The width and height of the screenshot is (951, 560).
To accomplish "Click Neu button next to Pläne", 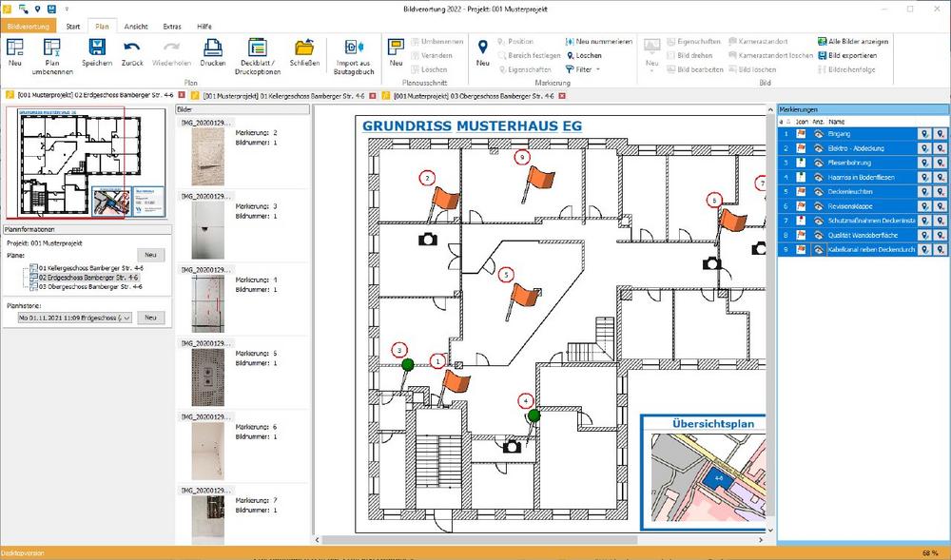I will (x=150, y=255).
